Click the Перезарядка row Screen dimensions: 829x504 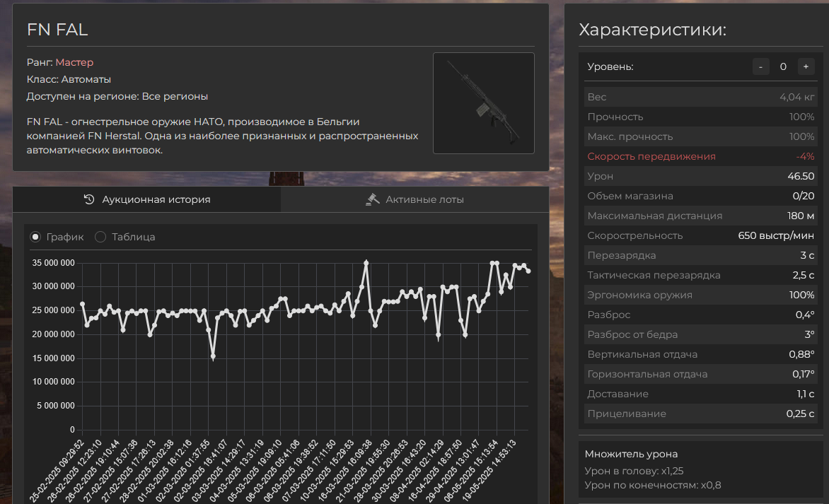tap(700, 255)
